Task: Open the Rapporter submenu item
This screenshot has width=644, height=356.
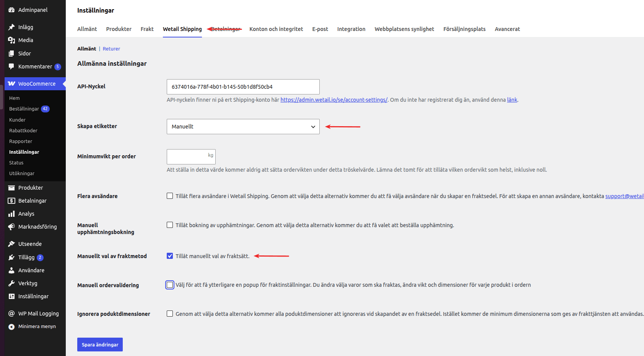Action: [21, 141]
